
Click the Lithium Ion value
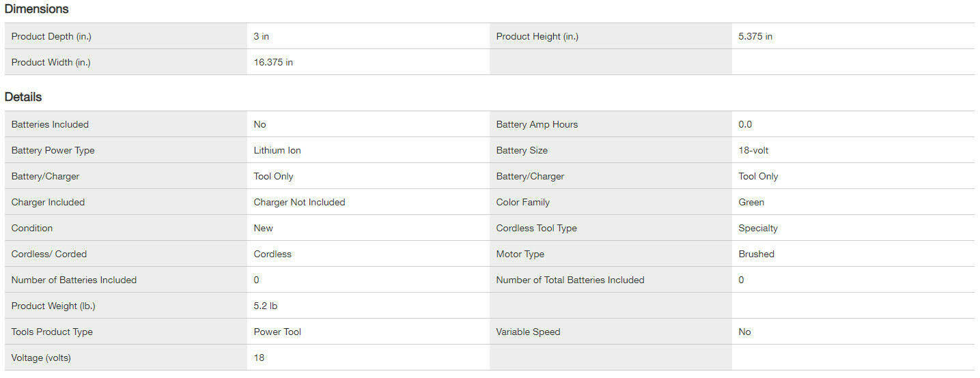pos(277,150)
